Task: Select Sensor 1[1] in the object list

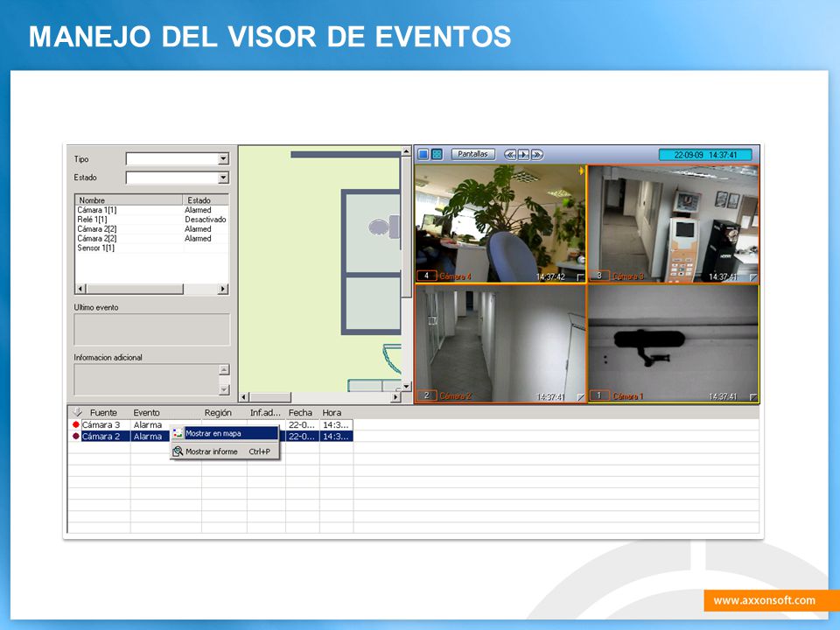Action: [96, 248]
